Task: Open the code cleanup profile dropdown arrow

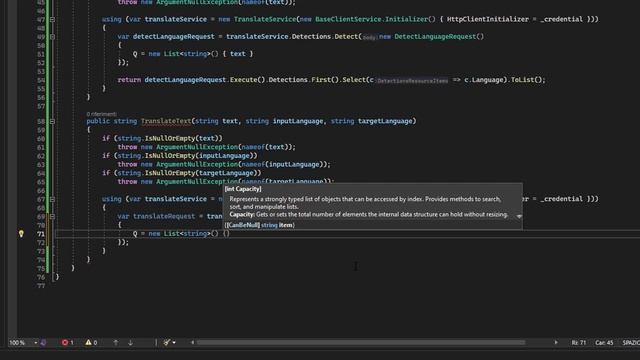Action: point(174,342)
